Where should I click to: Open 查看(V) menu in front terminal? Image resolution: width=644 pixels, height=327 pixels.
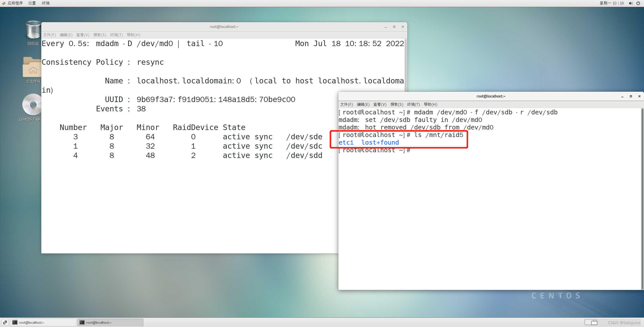[x=380, y=104]
